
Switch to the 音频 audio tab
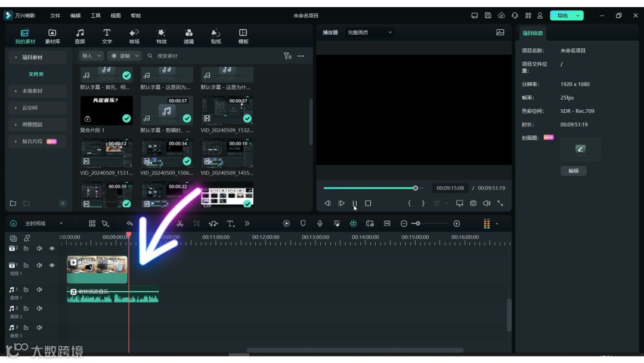pos(80,36)
